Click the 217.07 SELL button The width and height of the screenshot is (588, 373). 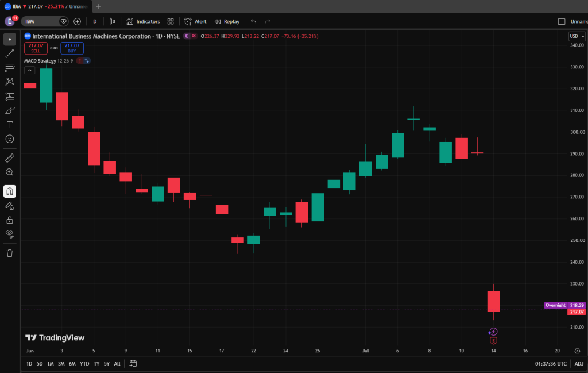(36, 48)
